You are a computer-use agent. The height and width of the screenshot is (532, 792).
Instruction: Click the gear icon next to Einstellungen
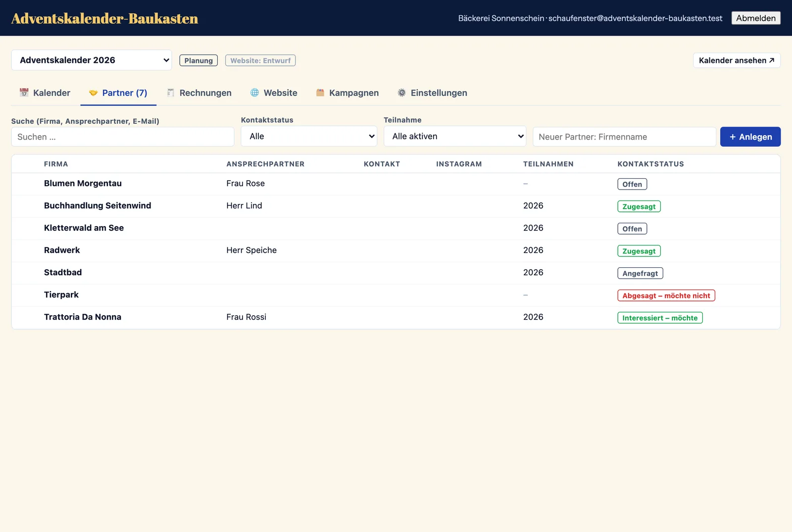pyautogui.click(x=402, y=93)
